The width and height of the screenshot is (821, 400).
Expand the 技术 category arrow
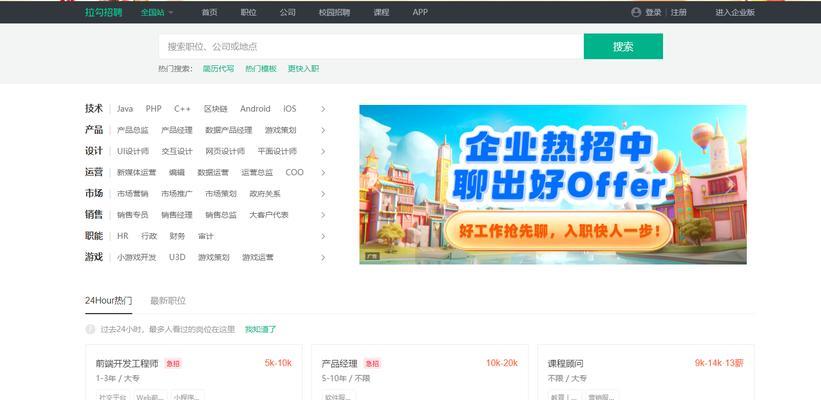[323, 109]
